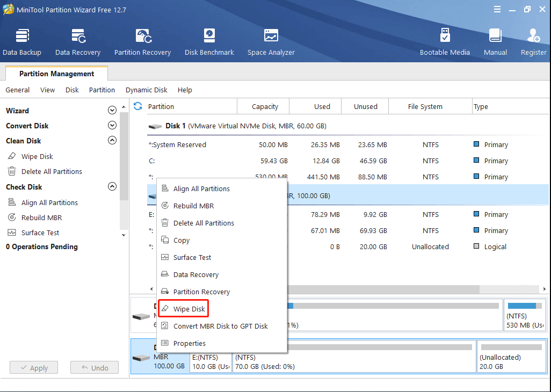551x392 pixels.
Task: Click Delete All Partitions in the left sidebar
Action: [x=52, y=171]
